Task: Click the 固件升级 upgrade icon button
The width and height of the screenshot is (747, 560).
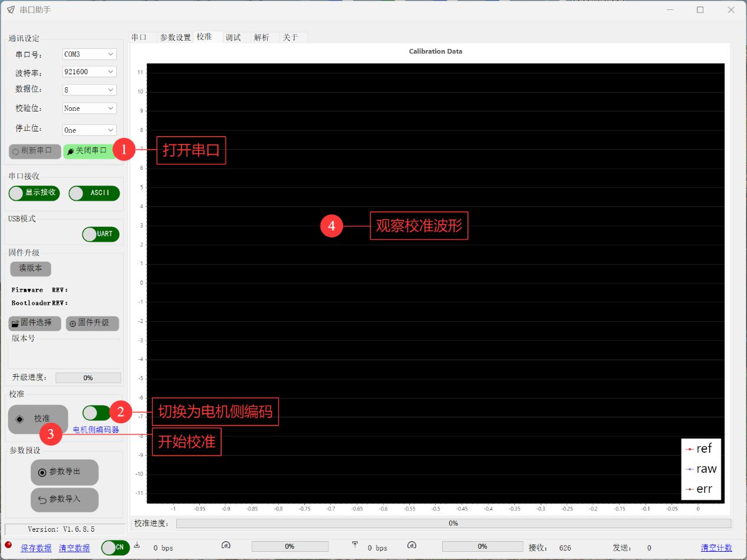Action: pyautogui.click(x=92, y=323)
